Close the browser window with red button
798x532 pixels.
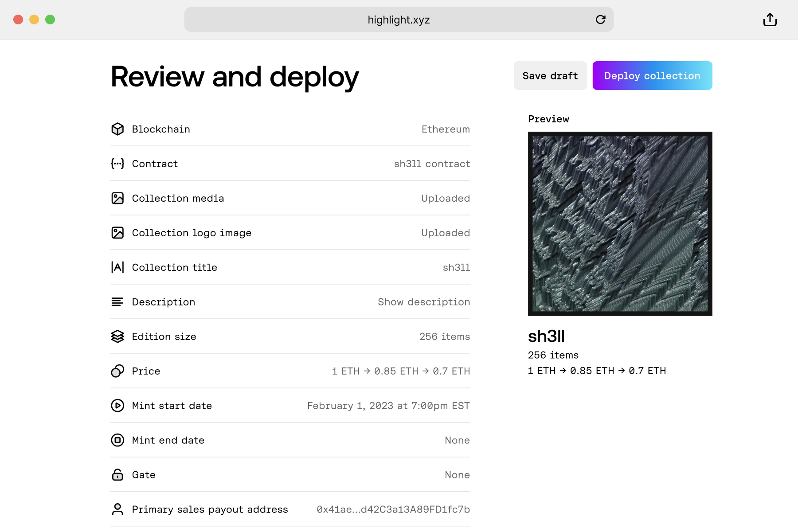[x=18, y=20]
